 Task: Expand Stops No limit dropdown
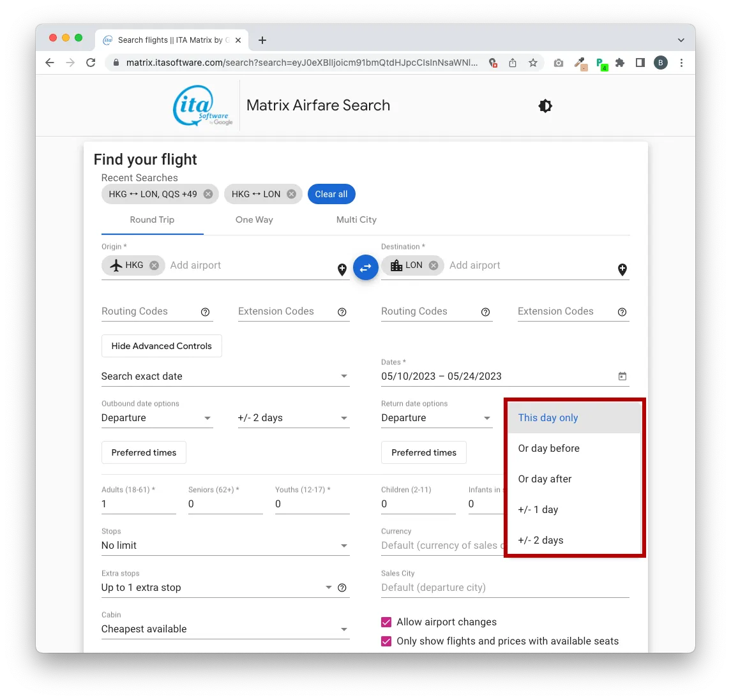(x=225, y=546)
